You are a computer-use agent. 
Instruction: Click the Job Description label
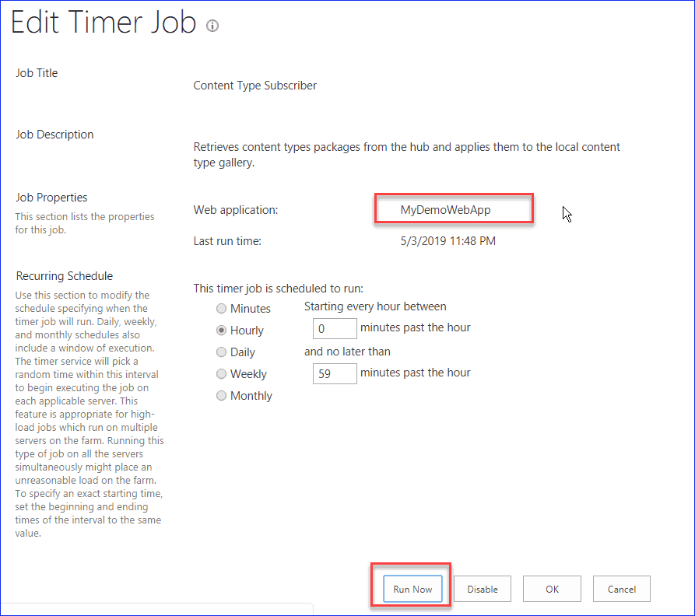point(54,135)
